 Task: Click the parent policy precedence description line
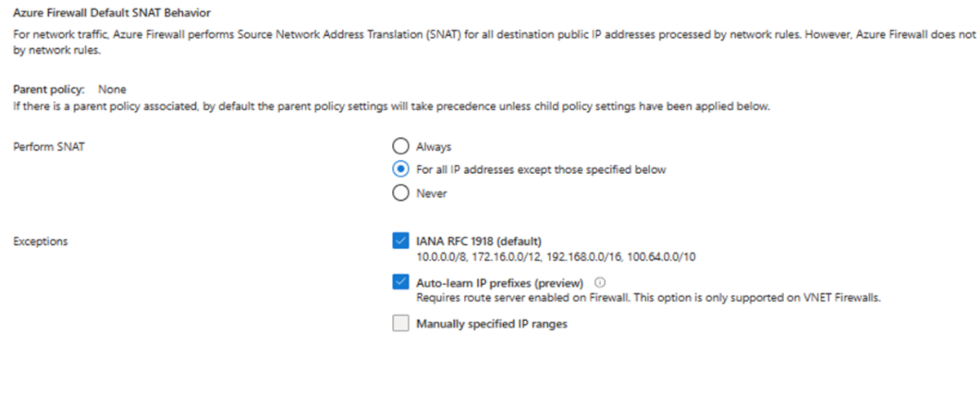pyautogui.click(x=391, y=106)
